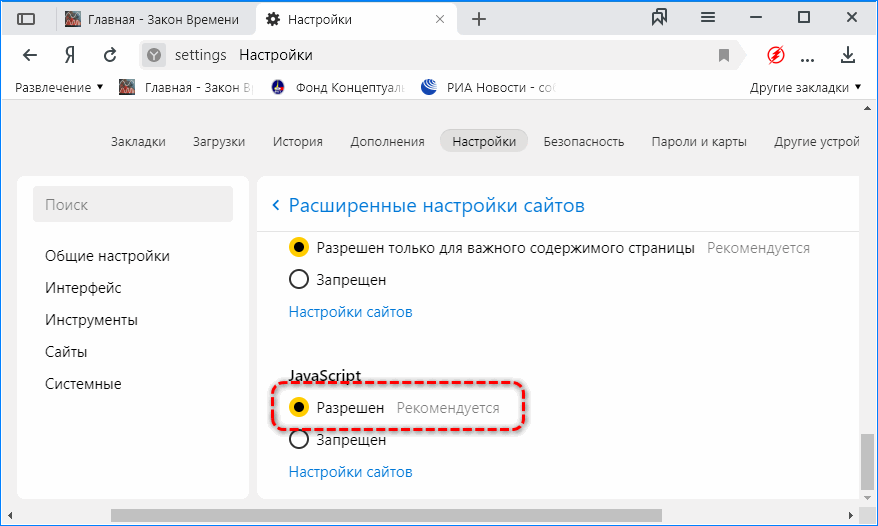This screenshot has height=526, width=878.
Task: Bookmark this page using address bar icon
Action: pos(724,55)
